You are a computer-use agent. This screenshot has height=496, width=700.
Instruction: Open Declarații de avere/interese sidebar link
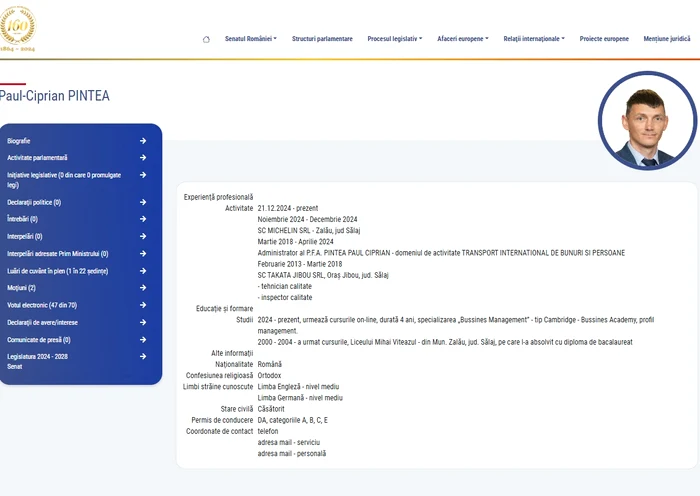click(42, 322)
